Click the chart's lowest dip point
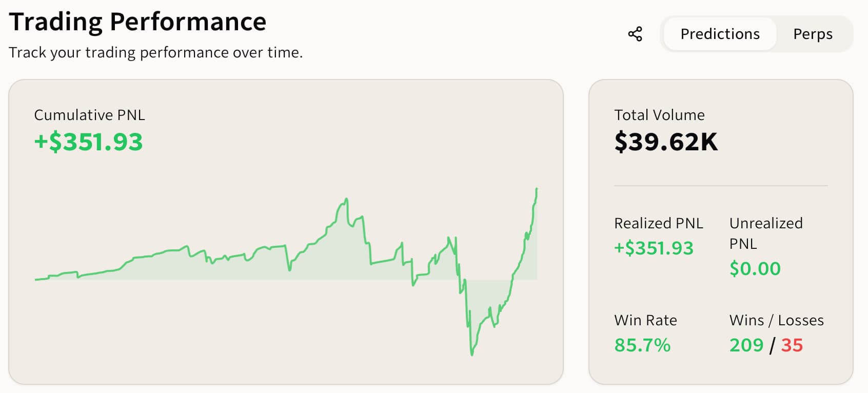868x393 pixels. (472, 354)
